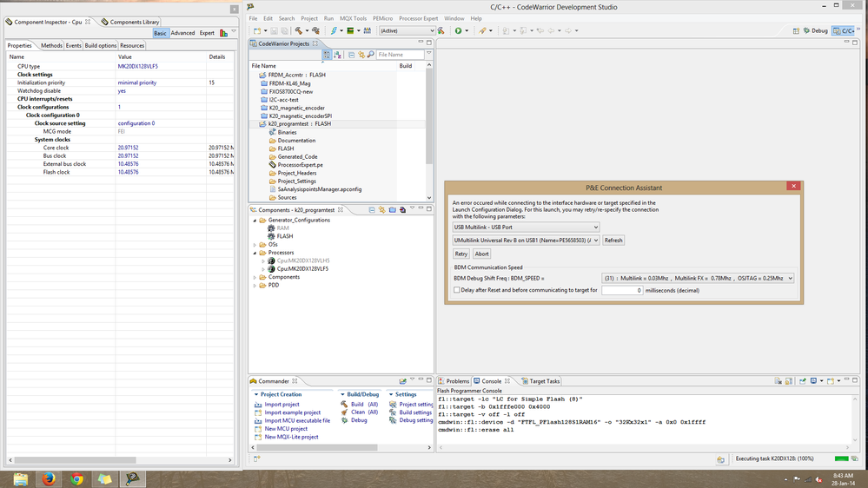This screenshot has height=488, width=868.
Task: Click the delay milliseconds input field
Action: 622,291
